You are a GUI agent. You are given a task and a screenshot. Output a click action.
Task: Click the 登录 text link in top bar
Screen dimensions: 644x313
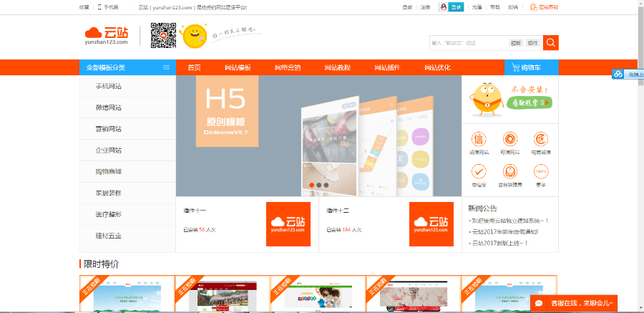click(x=407, y=7)
